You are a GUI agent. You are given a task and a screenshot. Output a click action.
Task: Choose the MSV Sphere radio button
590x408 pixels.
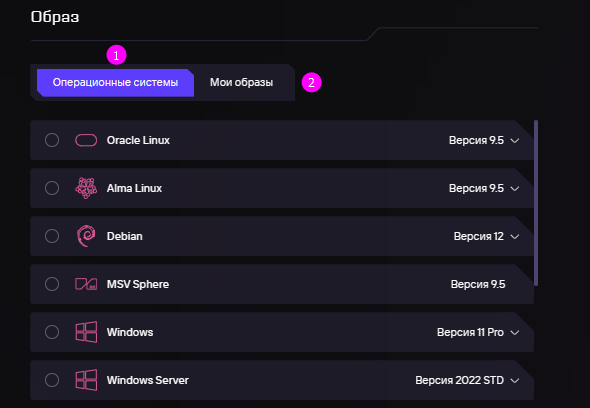click(52, 284)
